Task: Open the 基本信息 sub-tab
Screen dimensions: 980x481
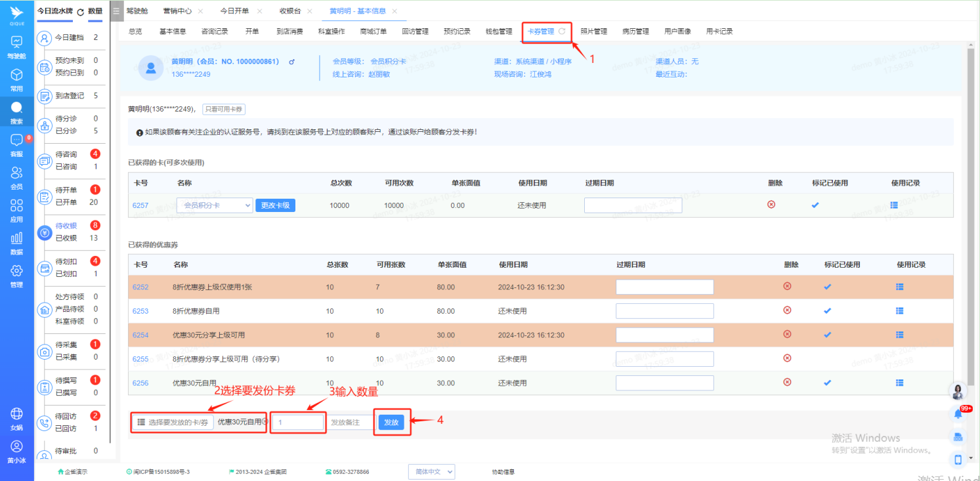Action: click(x=173, y=31)
